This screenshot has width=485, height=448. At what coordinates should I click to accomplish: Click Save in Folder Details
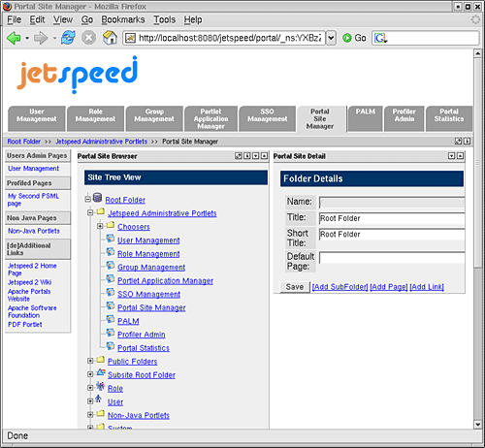(295, 287)
